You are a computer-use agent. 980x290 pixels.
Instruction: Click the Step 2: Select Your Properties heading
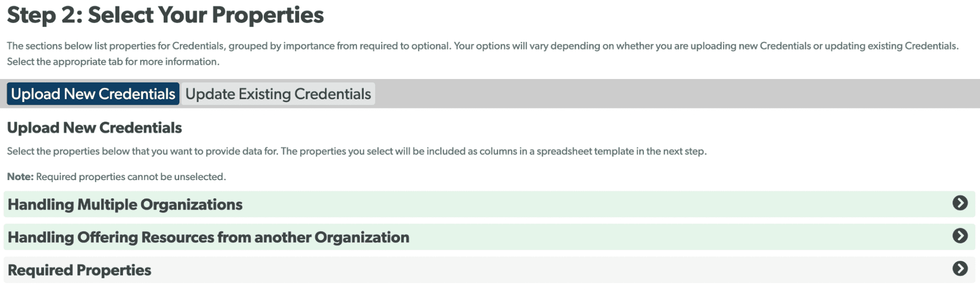[166, 15]
